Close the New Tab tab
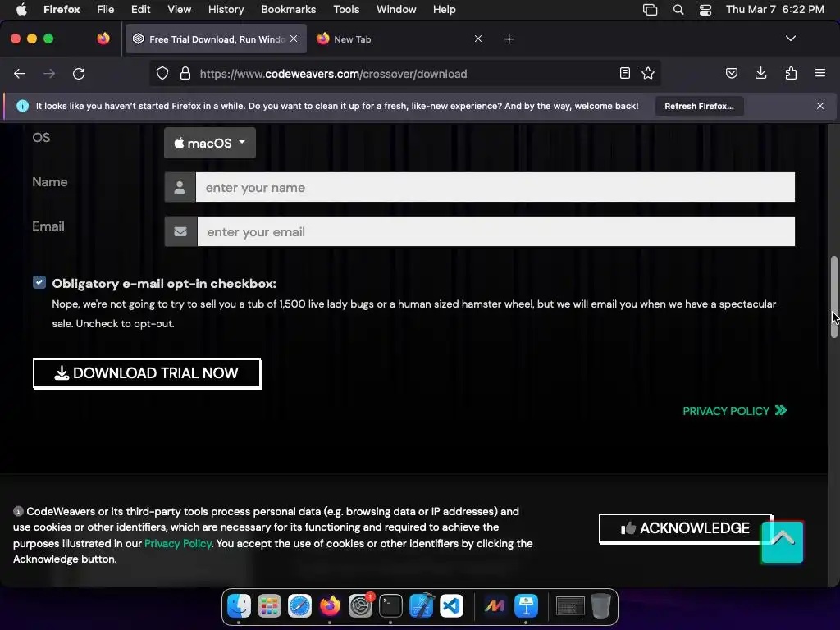This screenshot has height=630, width=840. 478,39
